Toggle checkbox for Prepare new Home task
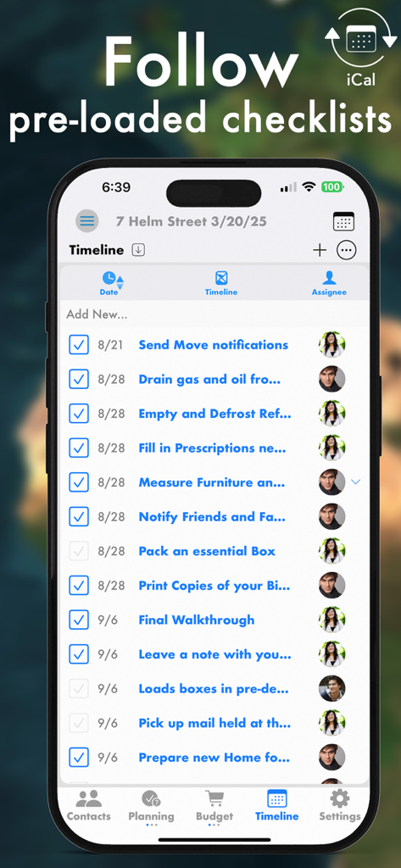 point(79,757)
